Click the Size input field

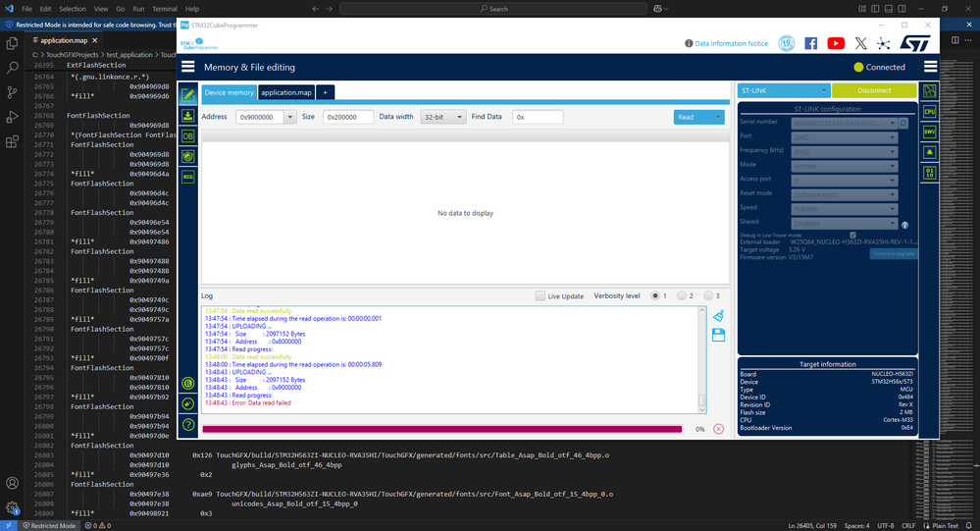348,117
